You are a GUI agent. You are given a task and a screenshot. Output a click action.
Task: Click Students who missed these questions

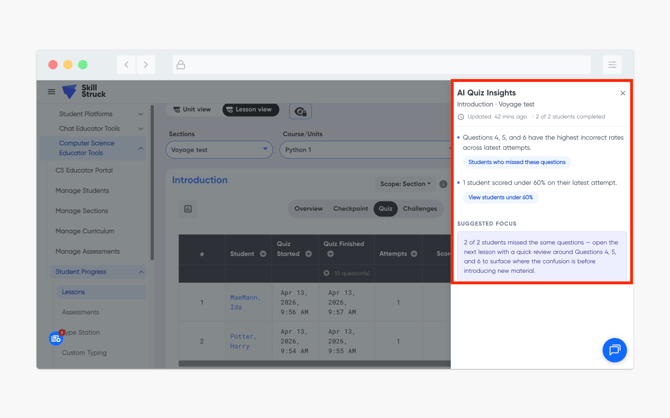[x=516, y=162]
